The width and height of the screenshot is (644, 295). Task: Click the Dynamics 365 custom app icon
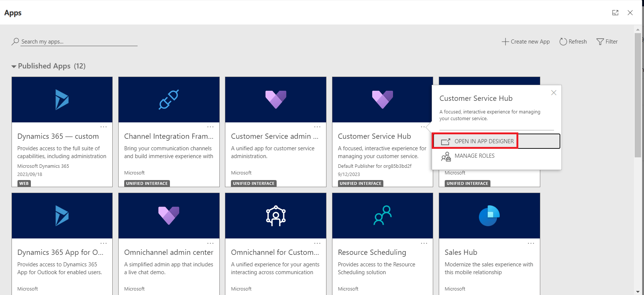[x=62, y=100]
